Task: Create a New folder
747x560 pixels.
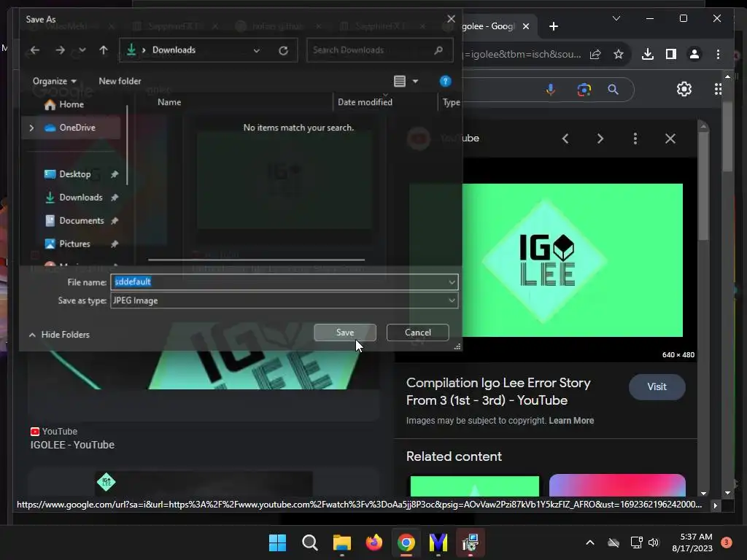Action: click(120, 82)
